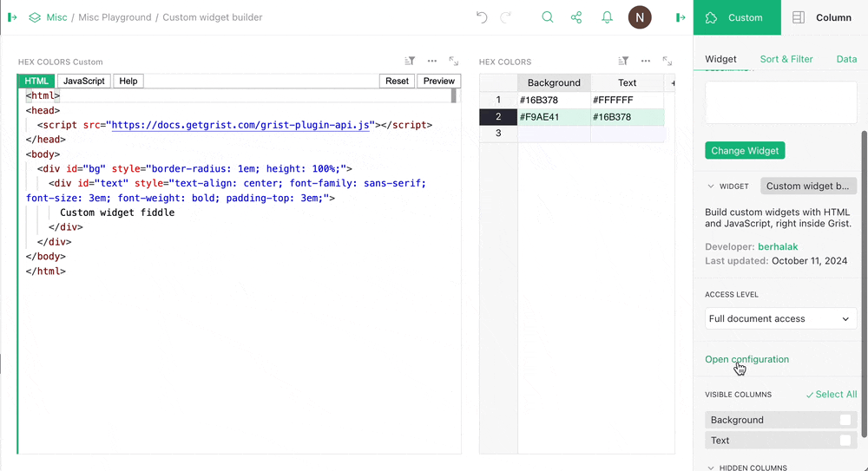Switch to the Custom panel tab
The image size is (868, 471).
(x=737, y=17)
